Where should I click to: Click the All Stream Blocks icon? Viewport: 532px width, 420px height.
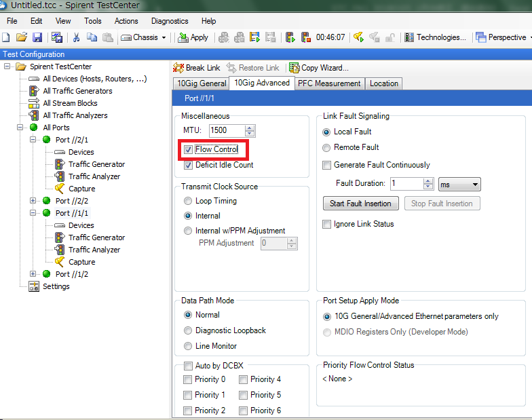34,103
